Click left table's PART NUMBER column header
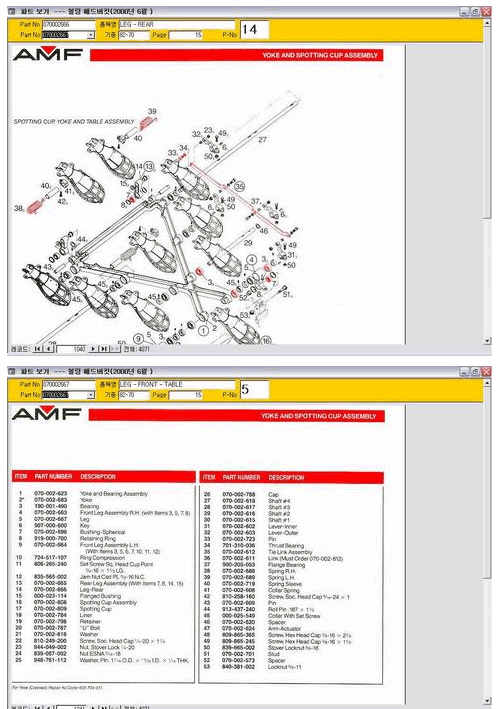Viewport: 504px width, 709px height. coord(53,477)
